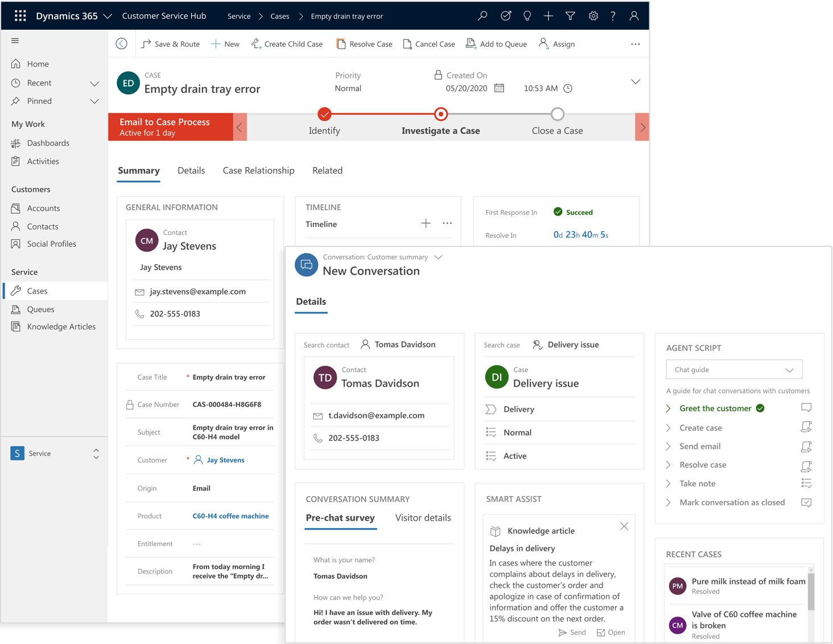This screenshot has height=644, width=833.
Task: Switch to the Case Relationship tab
Action: pos(258,170)
